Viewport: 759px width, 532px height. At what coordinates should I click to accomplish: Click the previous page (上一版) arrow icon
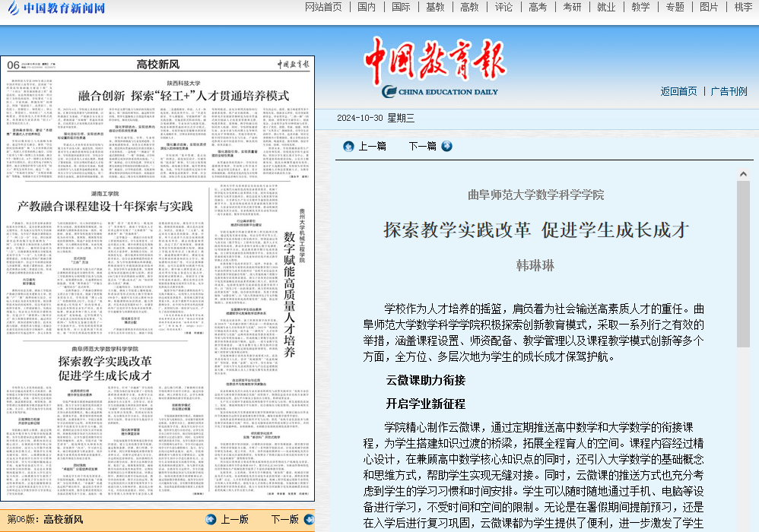(211, 519)
